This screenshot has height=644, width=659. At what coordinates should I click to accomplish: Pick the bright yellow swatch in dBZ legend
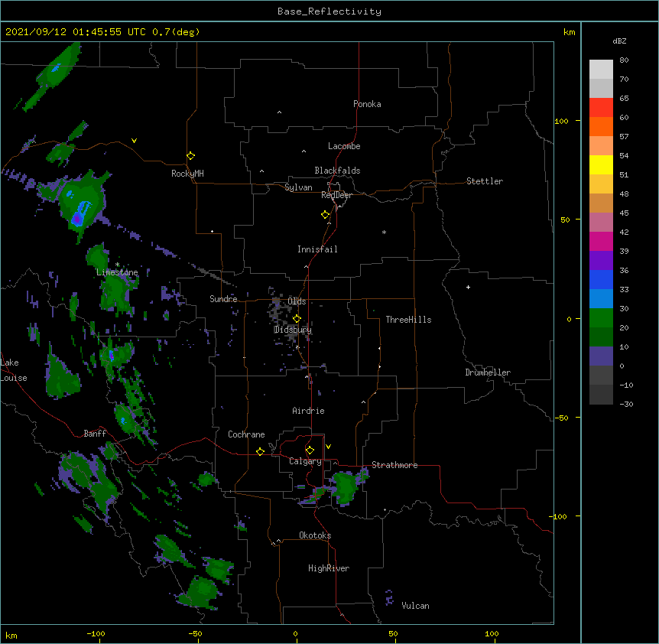[601, 164]
